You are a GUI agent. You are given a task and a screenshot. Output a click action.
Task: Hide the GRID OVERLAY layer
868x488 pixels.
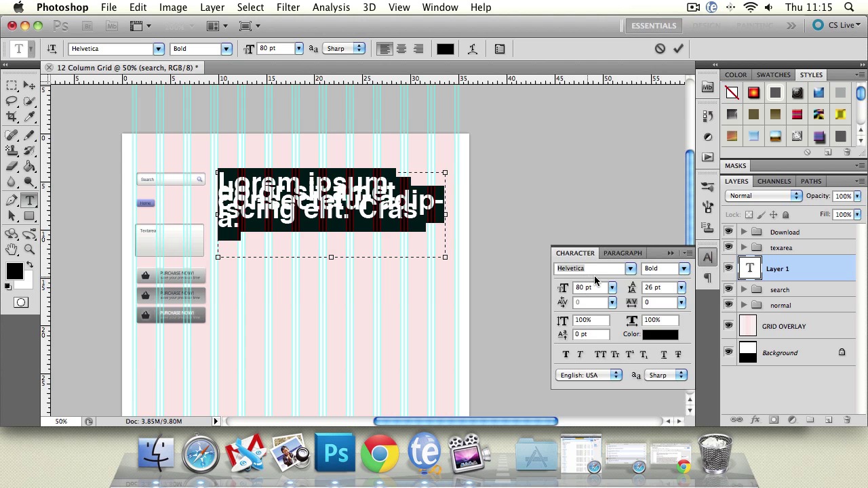pos(728,326)
